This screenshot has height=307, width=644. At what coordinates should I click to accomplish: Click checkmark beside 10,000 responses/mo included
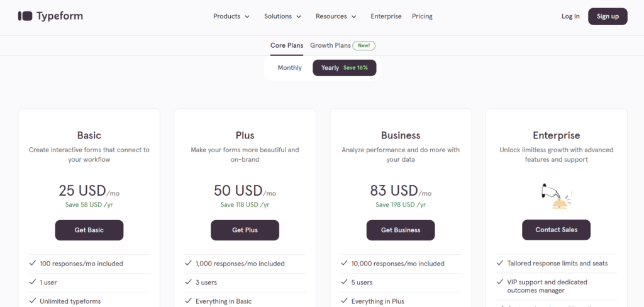(x=344, y=263)
